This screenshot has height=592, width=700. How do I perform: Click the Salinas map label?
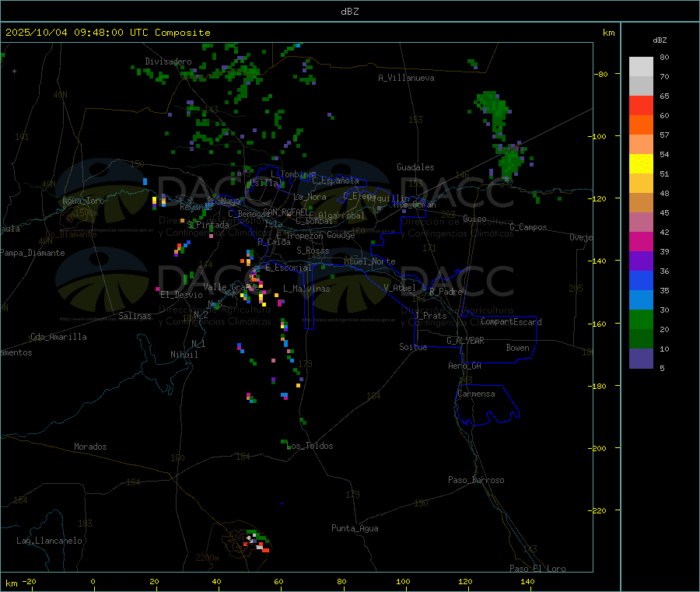135,316
